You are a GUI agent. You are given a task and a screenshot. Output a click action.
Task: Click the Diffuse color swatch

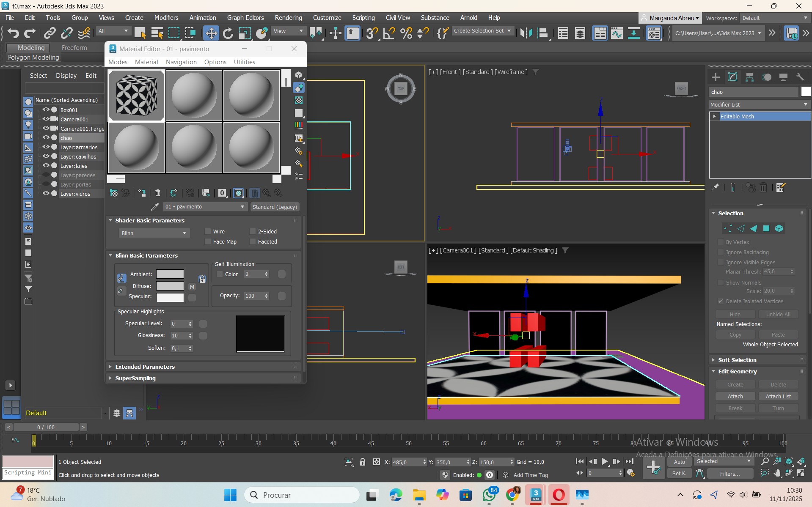[170, 286]
